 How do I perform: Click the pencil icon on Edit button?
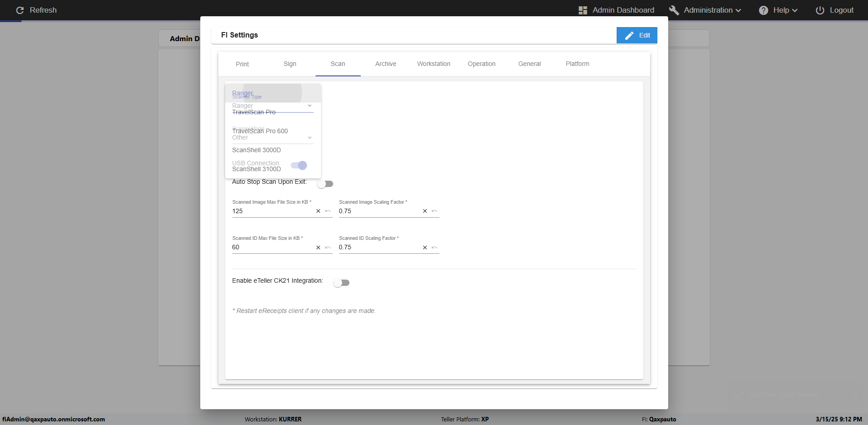(x=629, y=35)
